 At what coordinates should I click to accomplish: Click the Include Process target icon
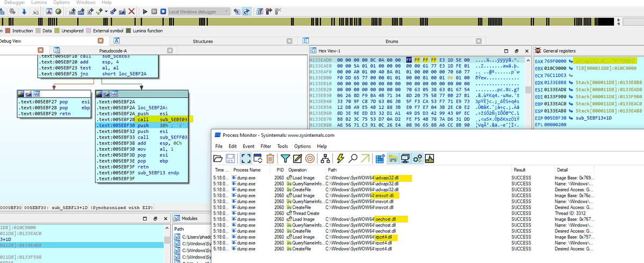pyautogui.click(x=310, y=158)
